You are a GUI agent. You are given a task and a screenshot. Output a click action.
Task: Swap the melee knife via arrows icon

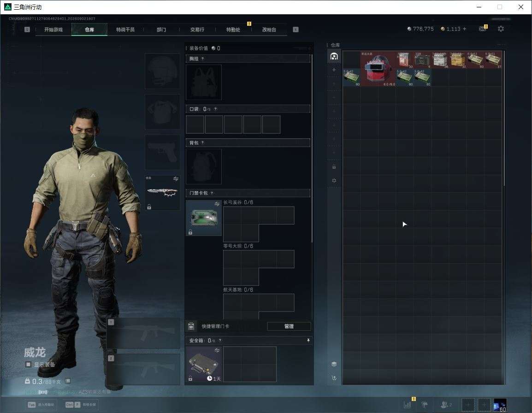tap(176, 179)
